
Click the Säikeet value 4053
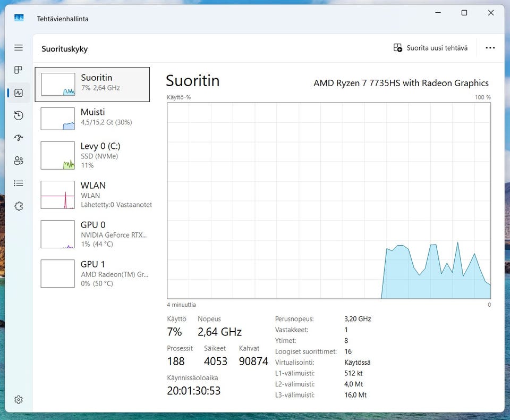(x=215, y=361)
